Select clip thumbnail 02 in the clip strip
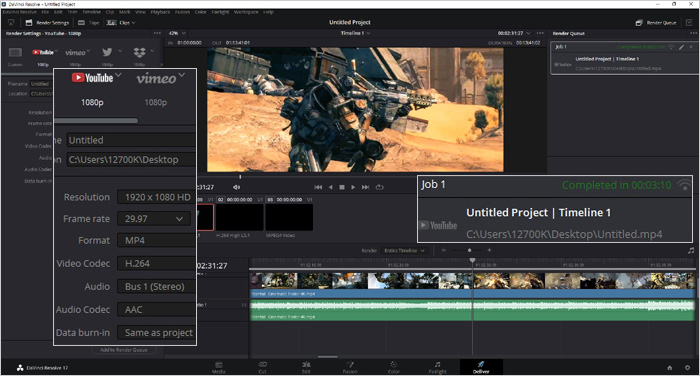 pyautogui.click(x=240, y=217)
